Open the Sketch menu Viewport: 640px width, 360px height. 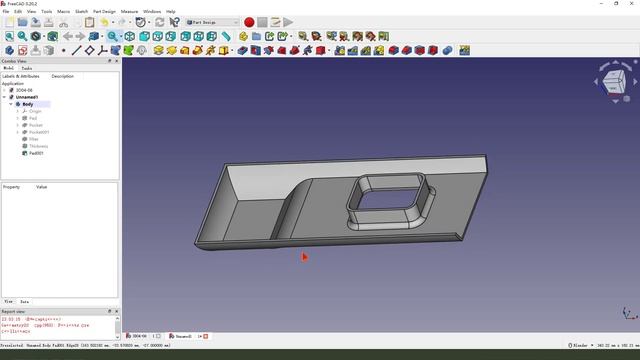(81, 11)
